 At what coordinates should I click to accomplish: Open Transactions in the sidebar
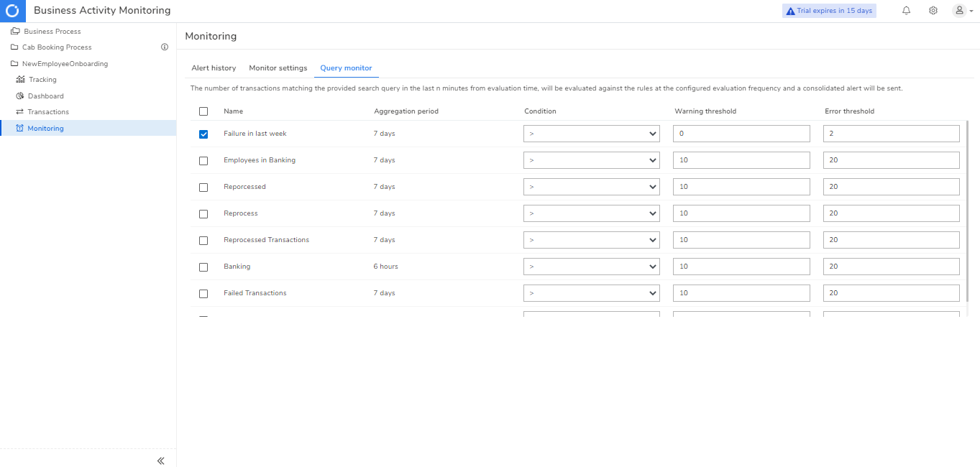point(48,112)
